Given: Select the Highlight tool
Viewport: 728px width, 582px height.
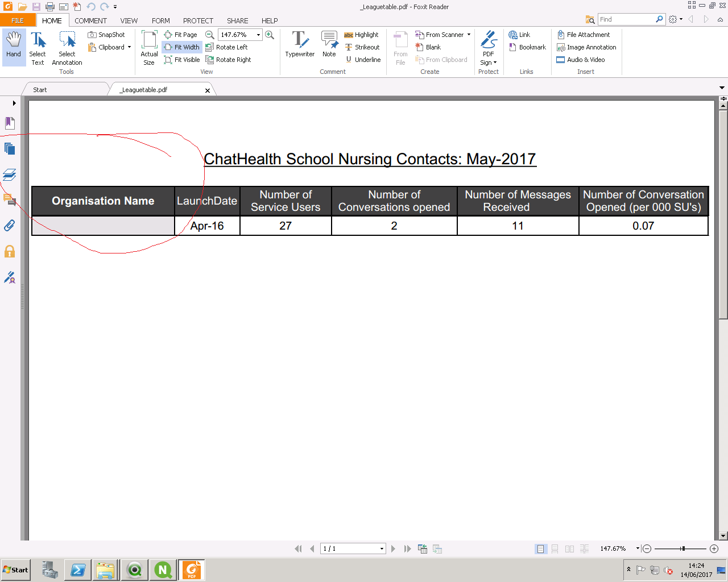Looking at the screenshot, I should click(x=361, y=35).
